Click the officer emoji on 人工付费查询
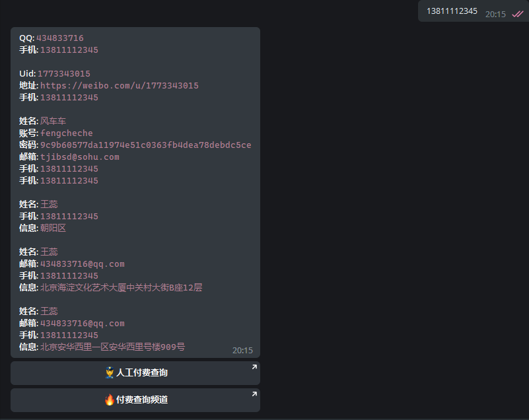 tap(110, 373)
